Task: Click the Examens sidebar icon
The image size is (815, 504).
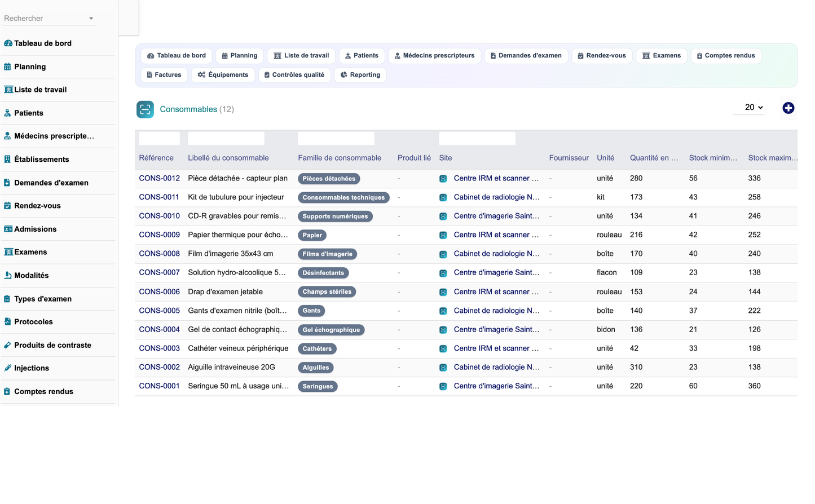Action: pos(8,252)
